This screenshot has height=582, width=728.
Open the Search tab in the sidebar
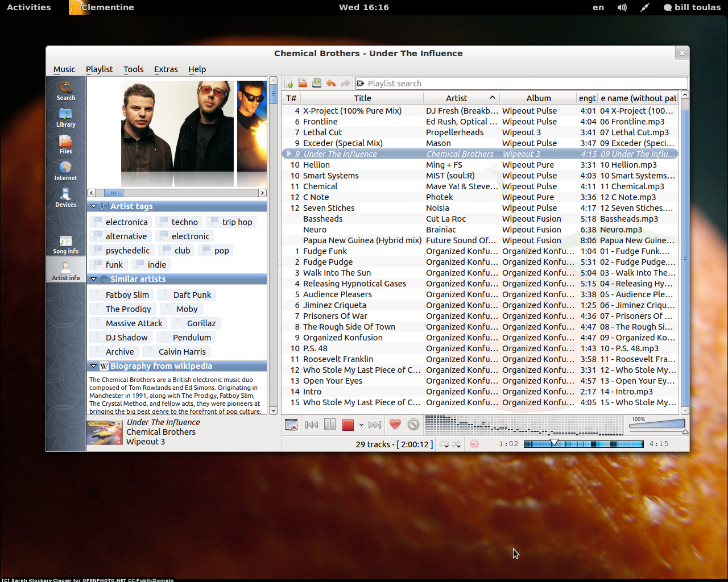tap(66, 91)
